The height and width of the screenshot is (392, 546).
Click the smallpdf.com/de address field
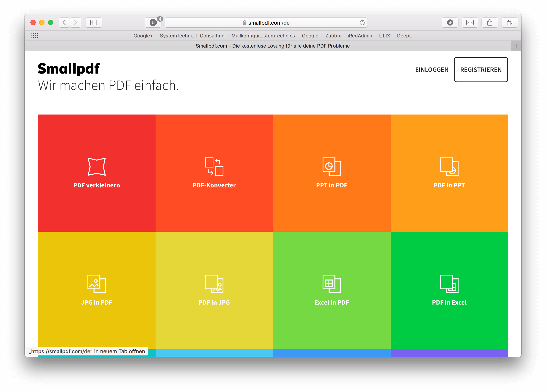(266, 23)
